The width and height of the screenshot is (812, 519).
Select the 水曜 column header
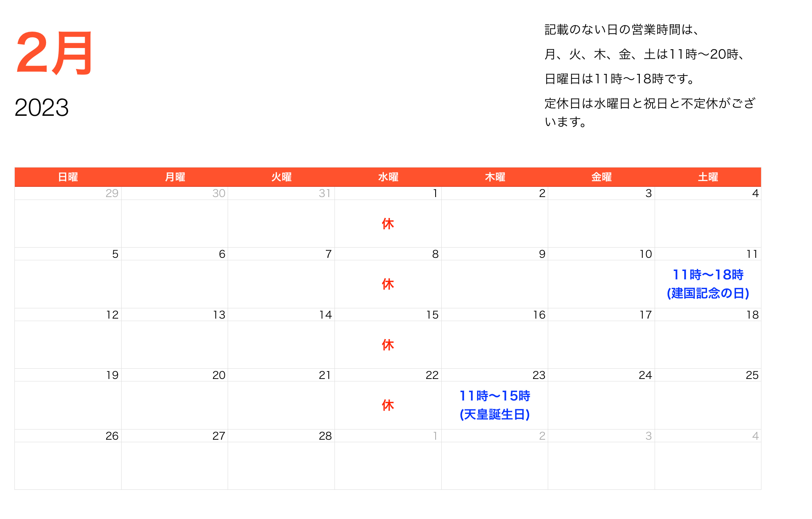click(x=388, y=177)
